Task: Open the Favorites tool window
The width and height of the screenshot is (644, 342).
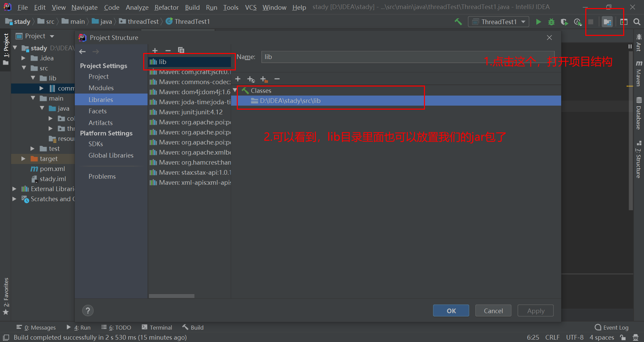Action: [x=6, y=296]
